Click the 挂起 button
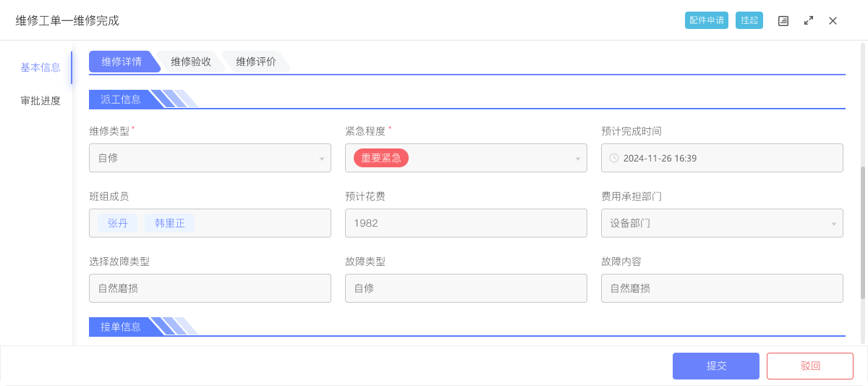Image resolution: width=868 pixels, height=386 pixels. [749, 20]
